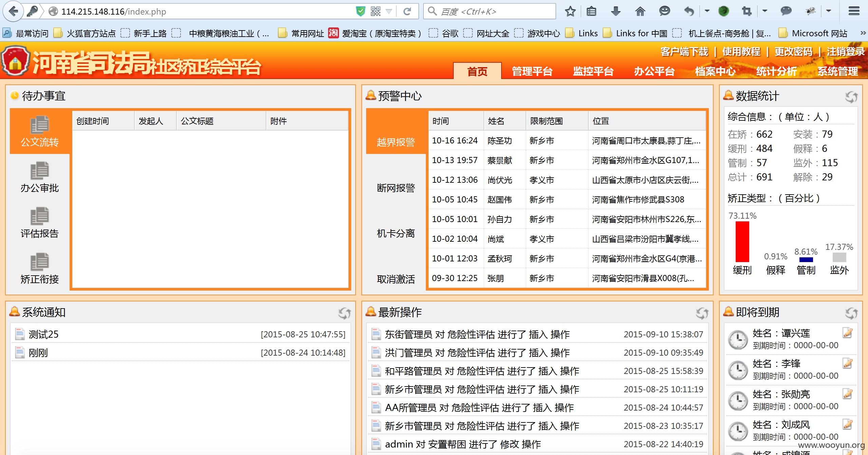Image resolution: width=868 pixels, height=455 pixels.
Task: Expand the bug icon dropdown arrow
Action: [828, 11]
